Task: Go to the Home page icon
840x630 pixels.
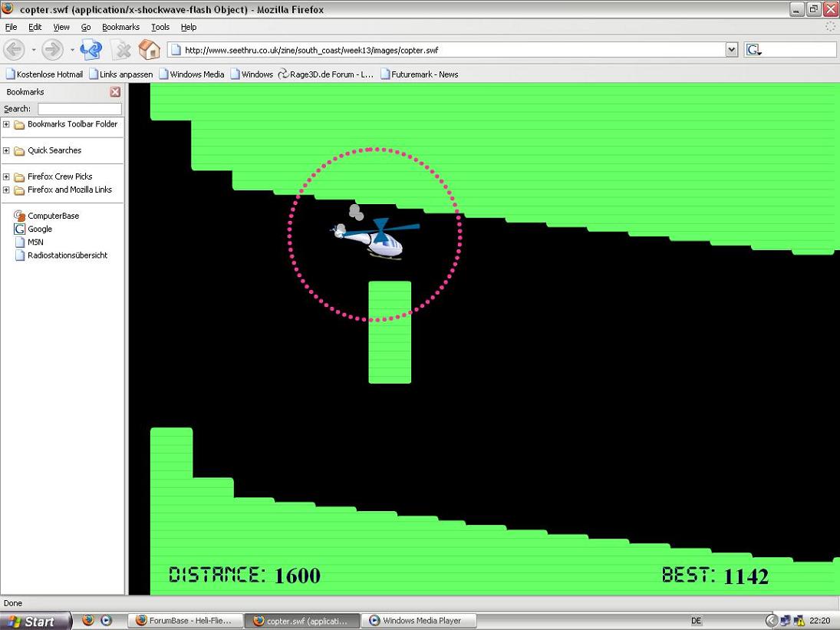Action: (150, 50)
